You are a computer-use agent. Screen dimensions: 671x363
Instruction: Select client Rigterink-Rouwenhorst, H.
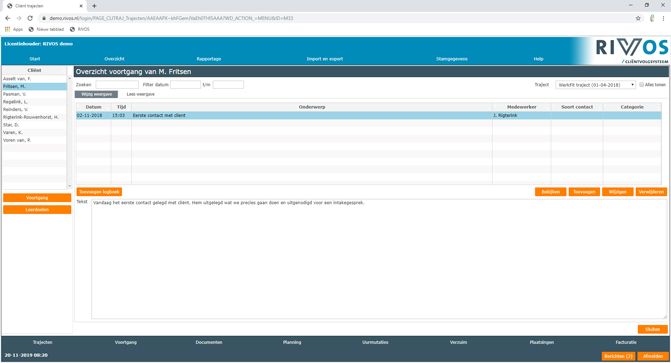coord(34,117)
